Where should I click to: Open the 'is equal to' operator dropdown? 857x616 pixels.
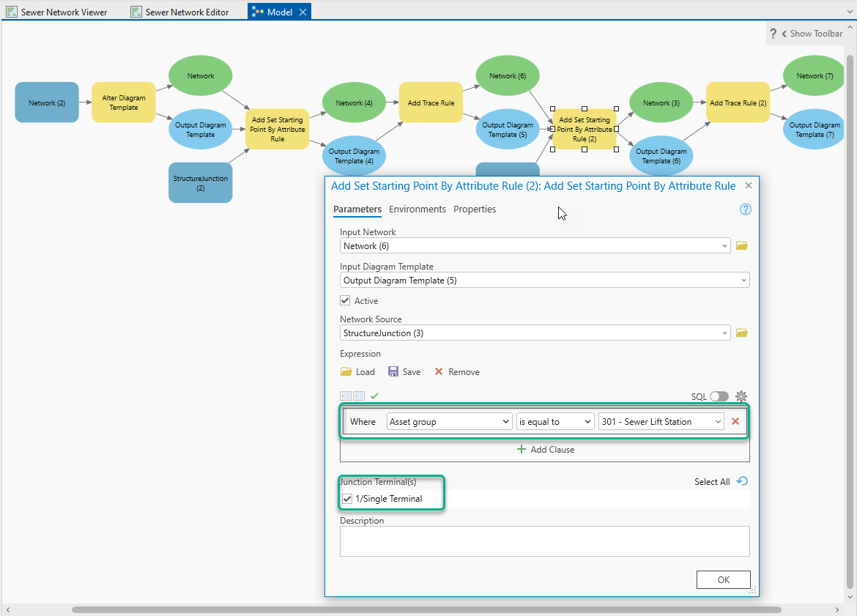point(586,421)
